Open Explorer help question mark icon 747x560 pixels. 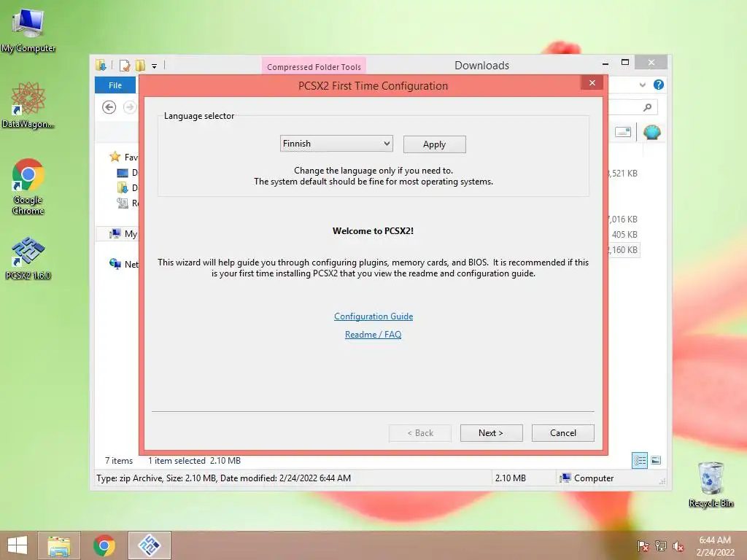click(659, 85)
